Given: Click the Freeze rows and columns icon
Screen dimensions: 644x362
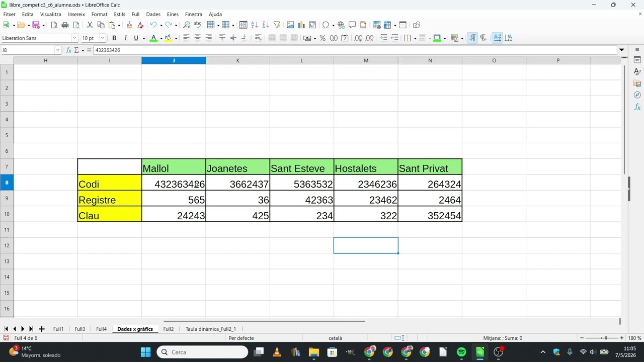Looking at the screenshot, I should click(387, 25).
